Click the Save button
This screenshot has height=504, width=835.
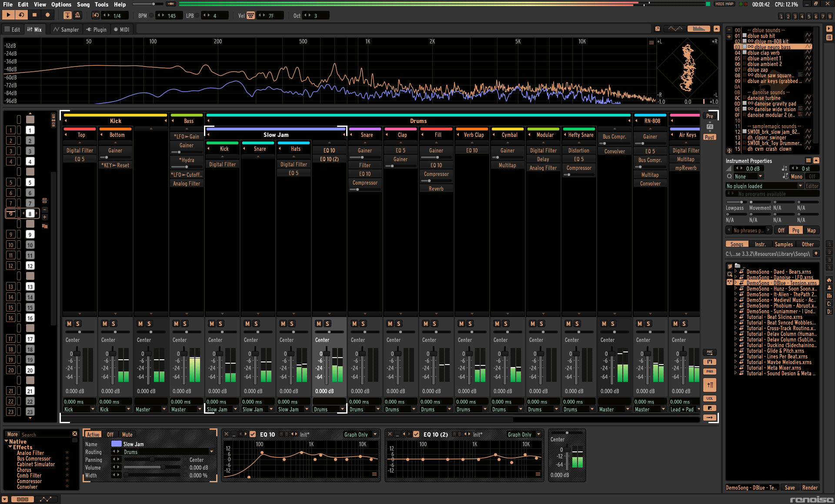tap(790, 487)
